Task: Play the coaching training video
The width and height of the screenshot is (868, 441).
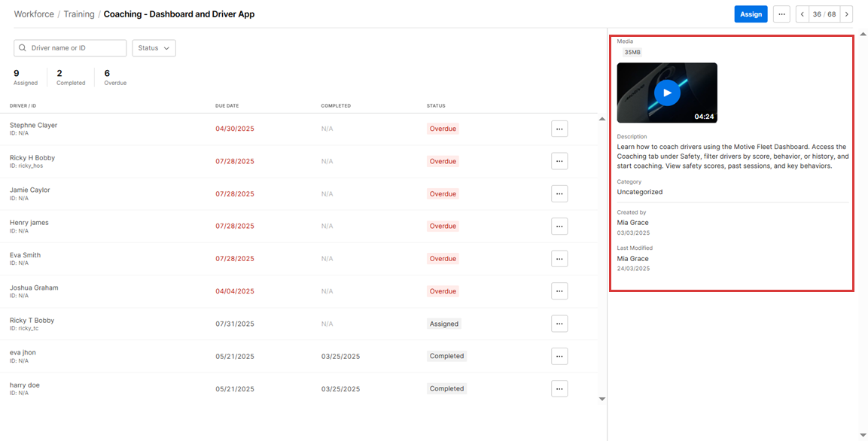Action: (x=666, y=93)
